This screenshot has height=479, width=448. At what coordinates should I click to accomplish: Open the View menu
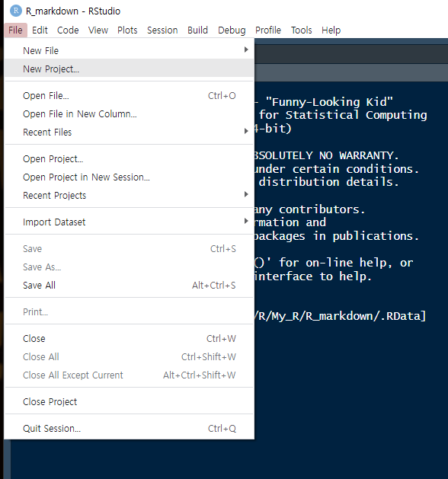click(x=98, y=30)
